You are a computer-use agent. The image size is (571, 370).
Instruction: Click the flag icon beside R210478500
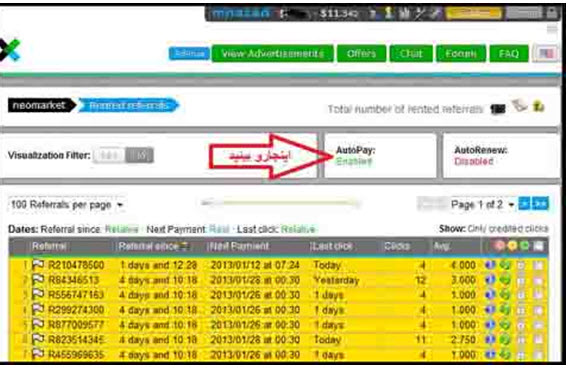tap(38, 265)
